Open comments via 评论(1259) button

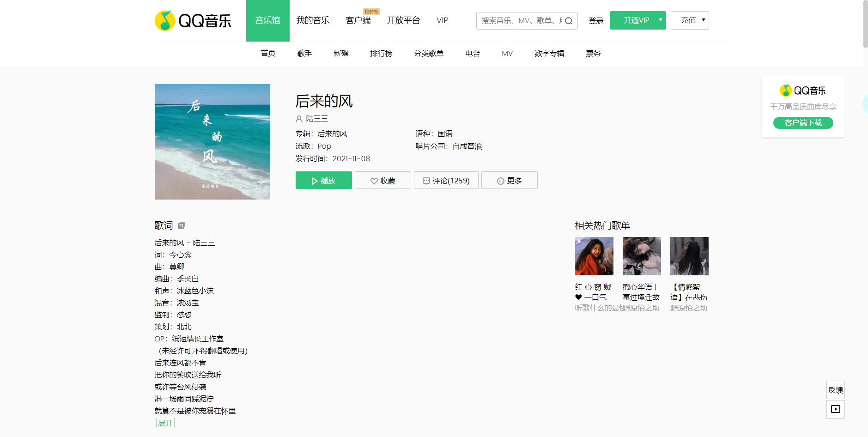click(446, 181)
